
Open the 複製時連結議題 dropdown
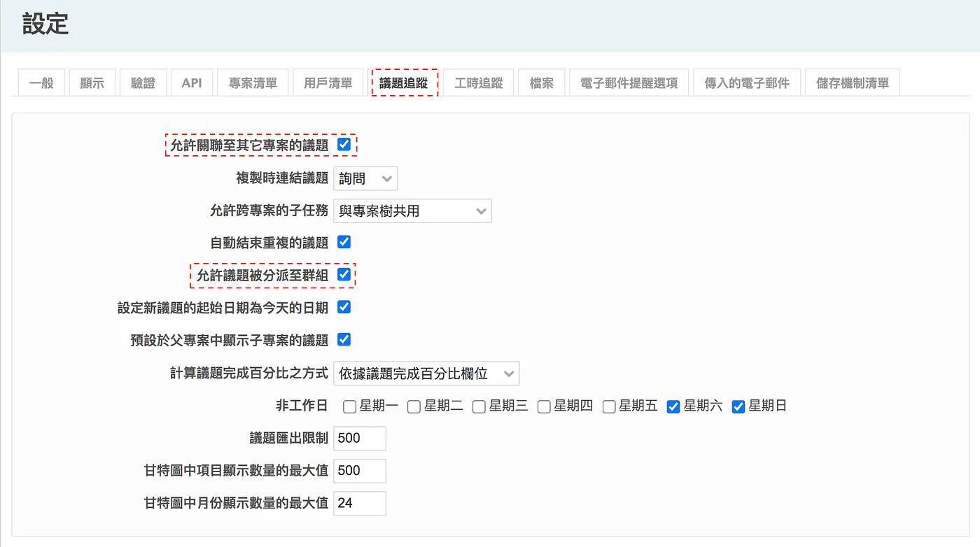365,178
